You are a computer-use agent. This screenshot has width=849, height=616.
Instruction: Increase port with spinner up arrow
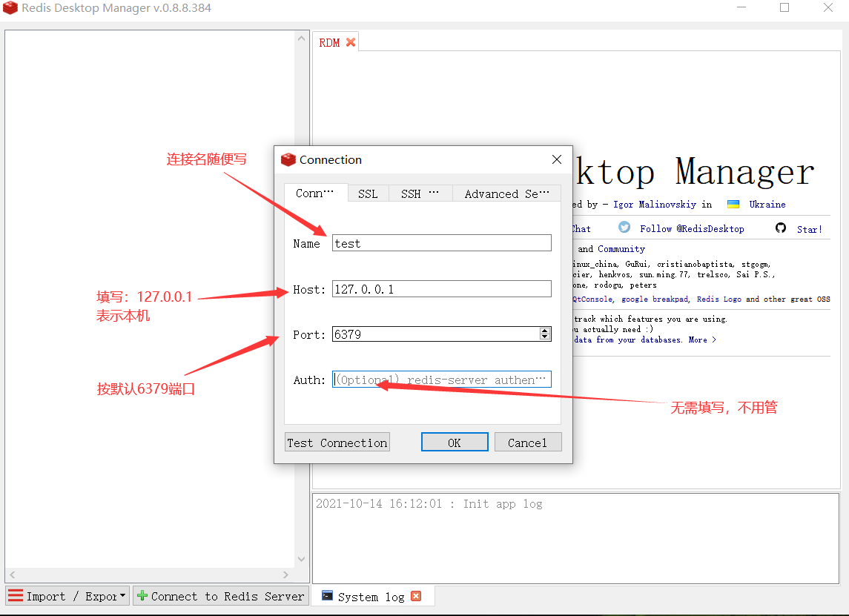coord(545,330)
